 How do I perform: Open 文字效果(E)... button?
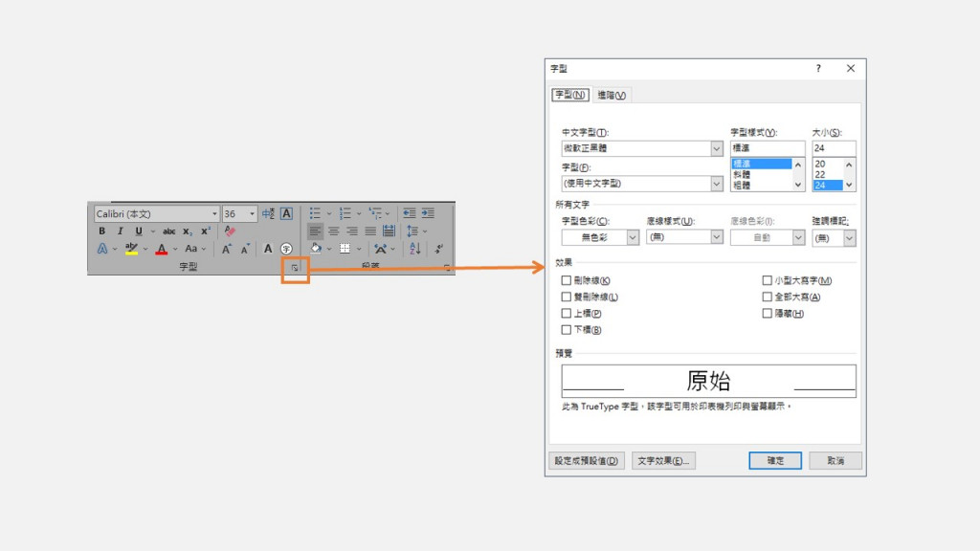tap(663, 461)
